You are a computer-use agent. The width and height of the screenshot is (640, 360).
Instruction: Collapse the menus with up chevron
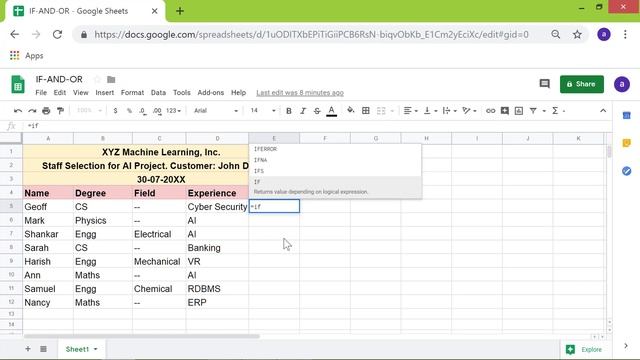603,111
